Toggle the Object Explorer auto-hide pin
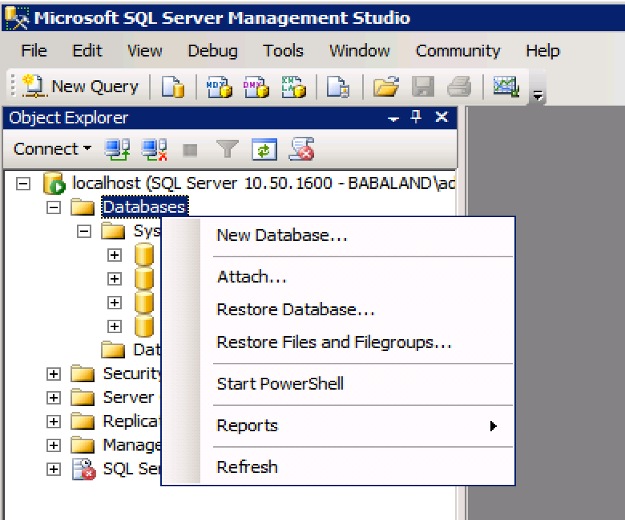Image resolution: width=625 pixels, height=520 pixels. coord(416,117)
